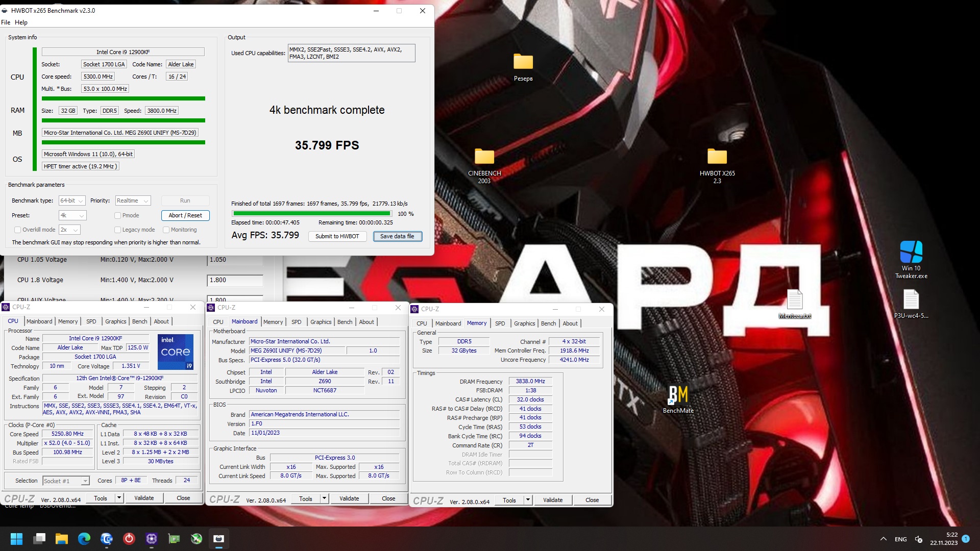Open the Резерв folder on desktop
This screenshot has height=551, width=980.
pyautogui.click(x=523, y=67)
